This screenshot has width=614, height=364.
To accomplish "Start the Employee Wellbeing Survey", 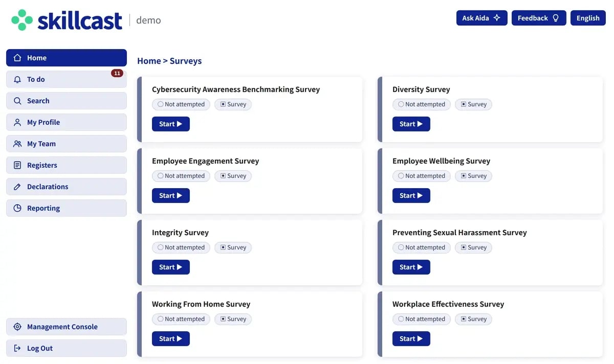I will click(x=411, y=195).
